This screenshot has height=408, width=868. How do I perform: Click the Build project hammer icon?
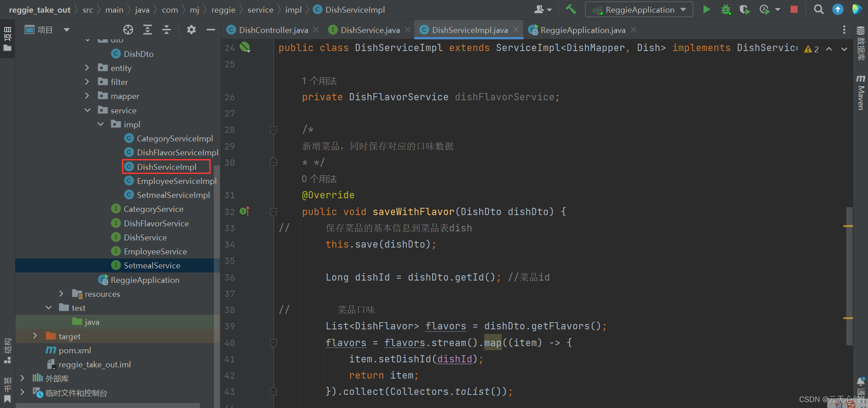(571, 9)
